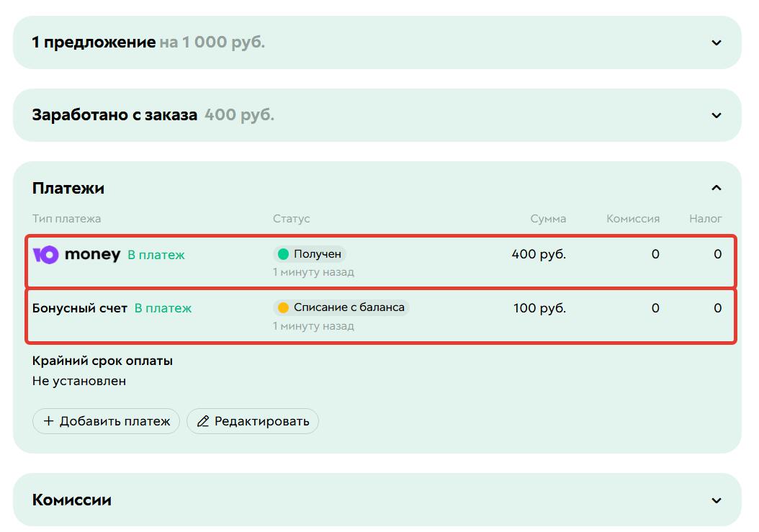Click the Добавить платеж button
The image size is (759, 532).
[x=106, y=421]
